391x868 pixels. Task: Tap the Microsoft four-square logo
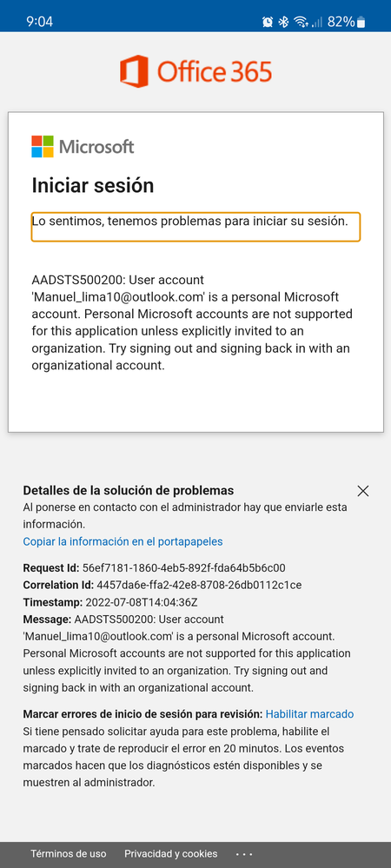[43, 147]
